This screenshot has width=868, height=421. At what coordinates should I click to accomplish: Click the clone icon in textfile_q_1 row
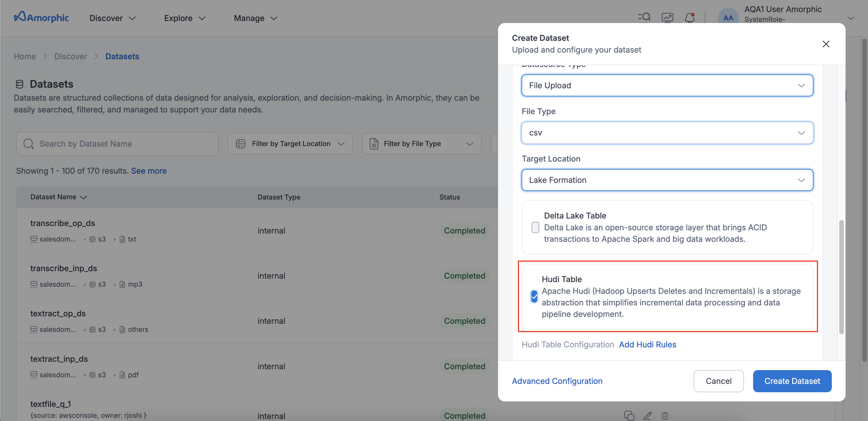629,415
